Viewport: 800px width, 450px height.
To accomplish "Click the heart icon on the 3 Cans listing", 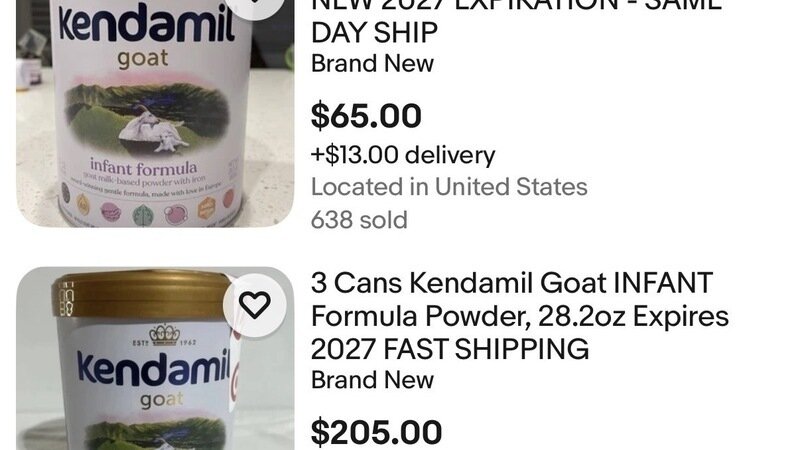I will pyautogui.click(x=254, y=305).
